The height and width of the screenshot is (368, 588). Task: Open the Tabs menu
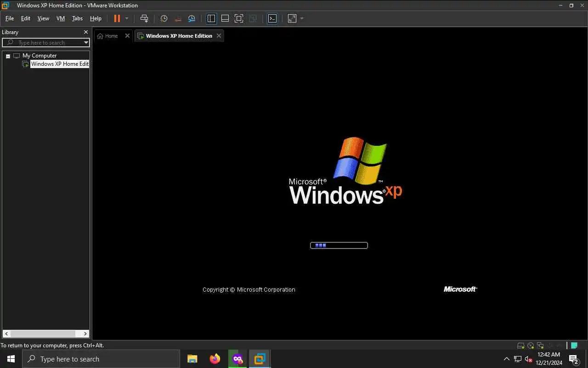77,18
